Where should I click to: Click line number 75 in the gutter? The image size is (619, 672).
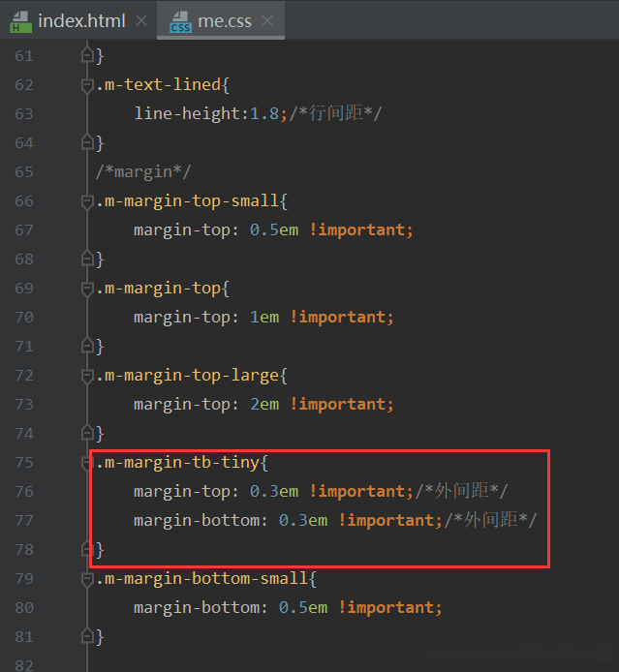[24, 463]
